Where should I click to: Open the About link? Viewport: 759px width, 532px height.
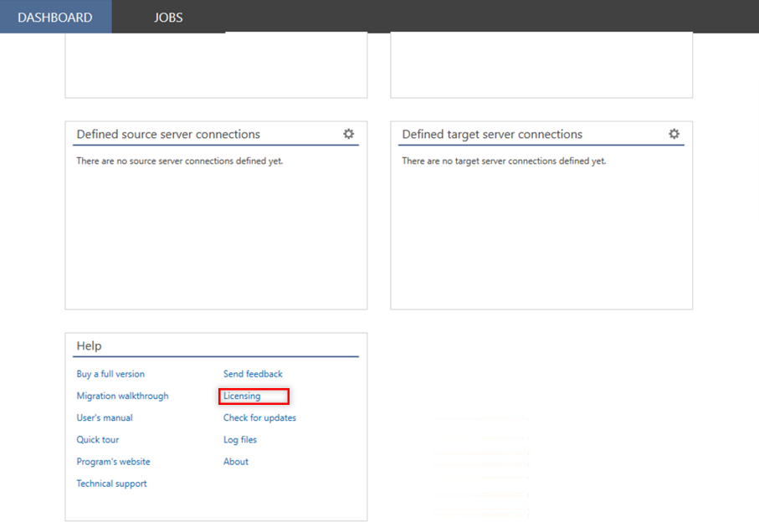click(x=236, y=462)
